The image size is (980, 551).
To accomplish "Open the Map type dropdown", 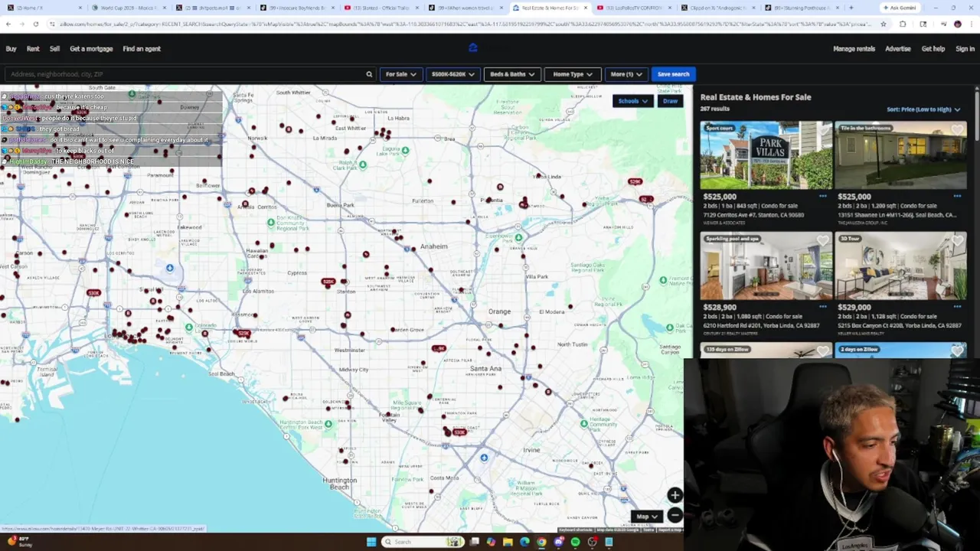I will 647,517.
